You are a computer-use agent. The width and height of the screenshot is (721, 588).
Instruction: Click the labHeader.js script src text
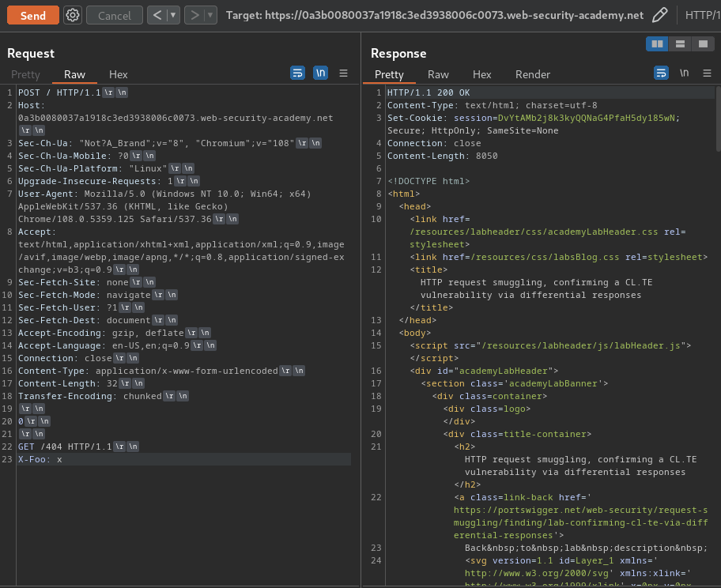click(x=581, y=345)
